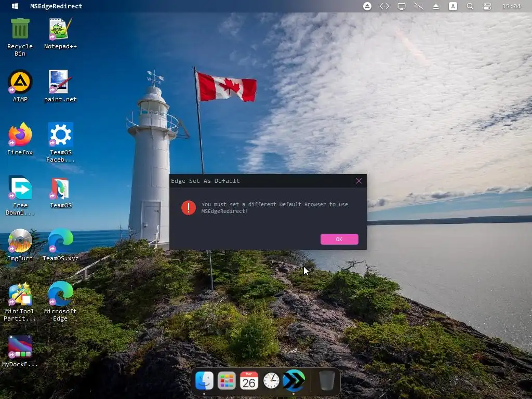Open the Clock icon in the dock
The width and height of the screenshot is (532, 399).
click(x=271, y=380)
